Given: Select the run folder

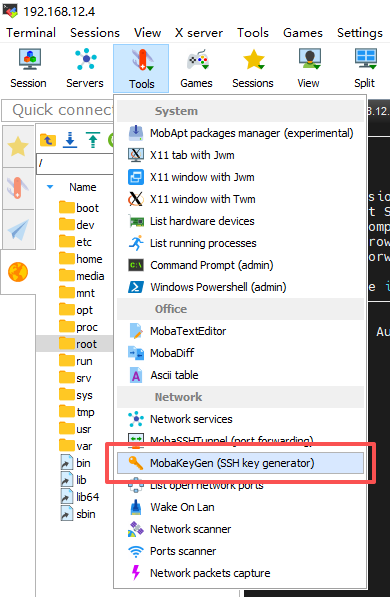Looking at the screenshot, I should [x=76, y=361].
